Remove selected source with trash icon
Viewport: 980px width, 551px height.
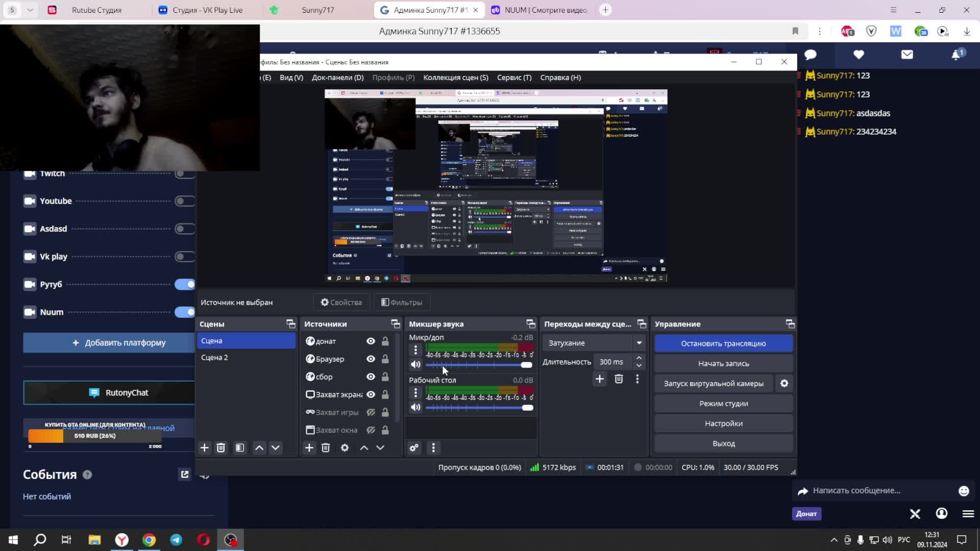coord(326,448)
